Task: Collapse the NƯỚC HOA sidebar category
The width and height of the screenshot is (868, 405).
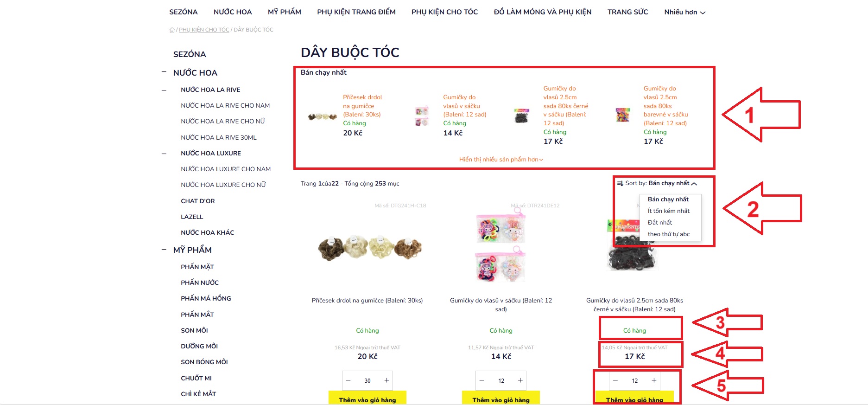Action: (164, 72)
